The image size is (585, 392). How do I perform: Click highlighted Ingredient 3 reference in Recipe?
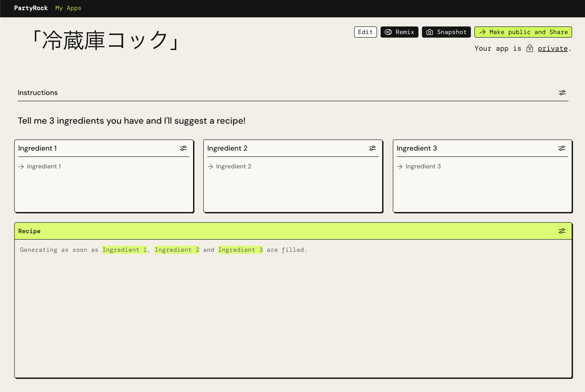point(240,250)
